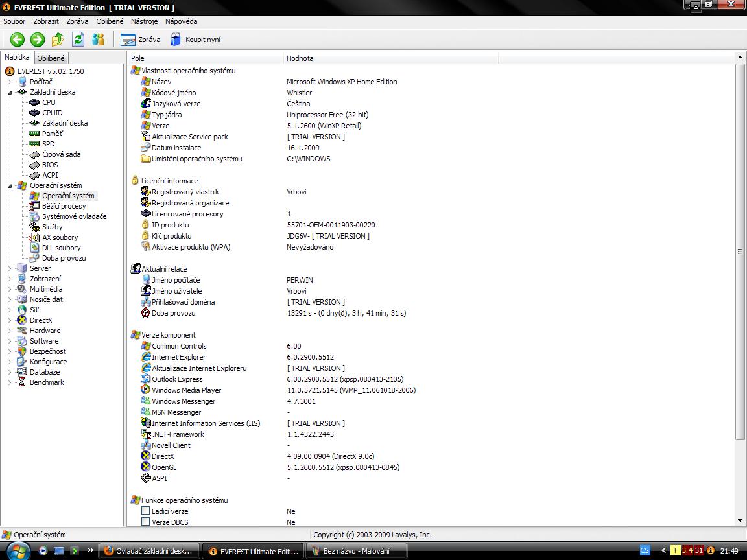747x560 pixels.
Task: Select the DLL soubory tree item
Action: 61,248
